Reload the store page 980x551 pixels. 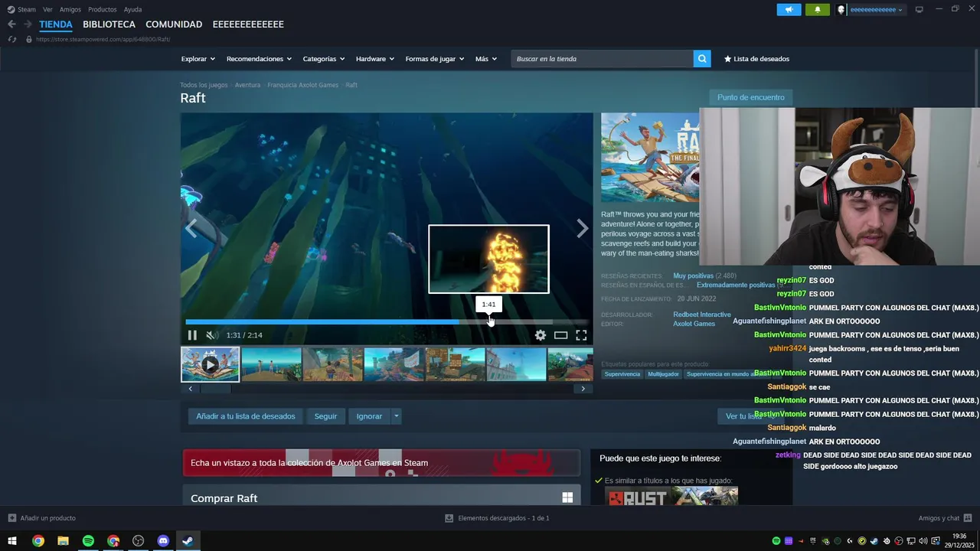click(x=11, y=39)
